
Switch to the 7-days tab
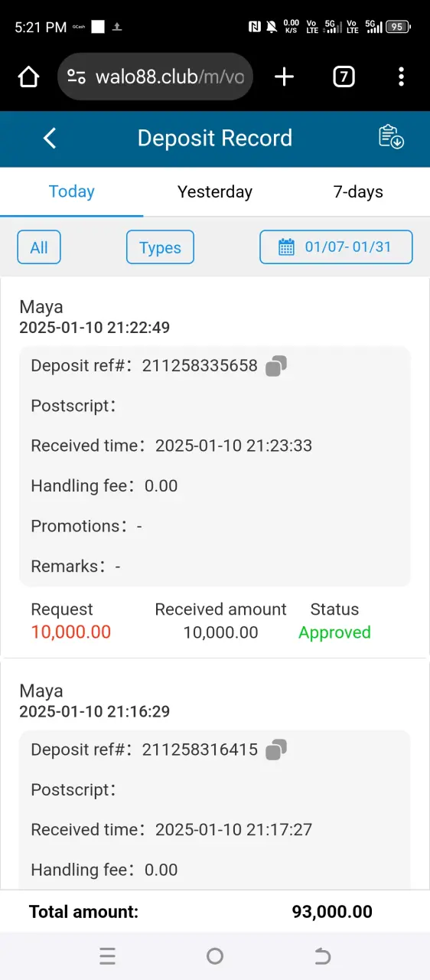tap(358, 191)
